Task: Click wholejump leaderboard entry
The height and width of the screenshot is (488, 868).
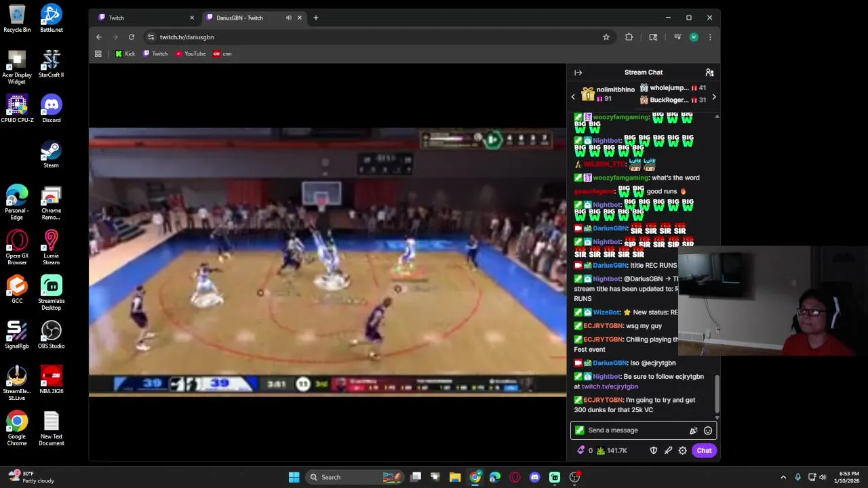Action: 673,88
